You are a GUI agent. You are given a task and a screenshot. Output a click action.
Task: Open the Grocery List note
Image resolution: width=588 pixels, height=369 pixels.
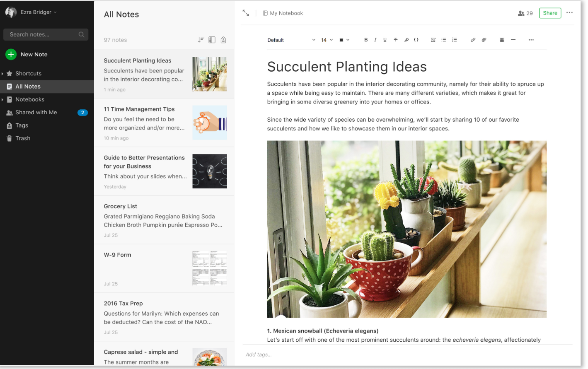164,220
